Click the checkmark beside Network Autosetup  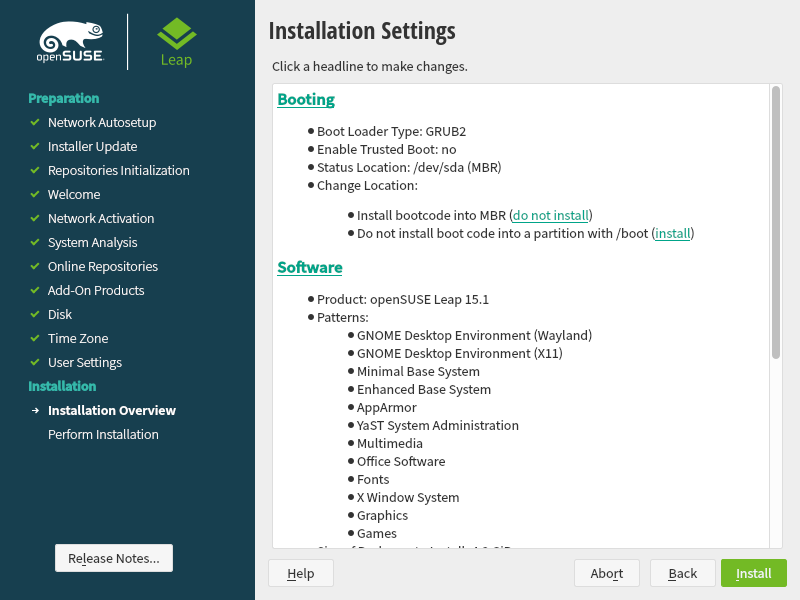pos(35,122)
